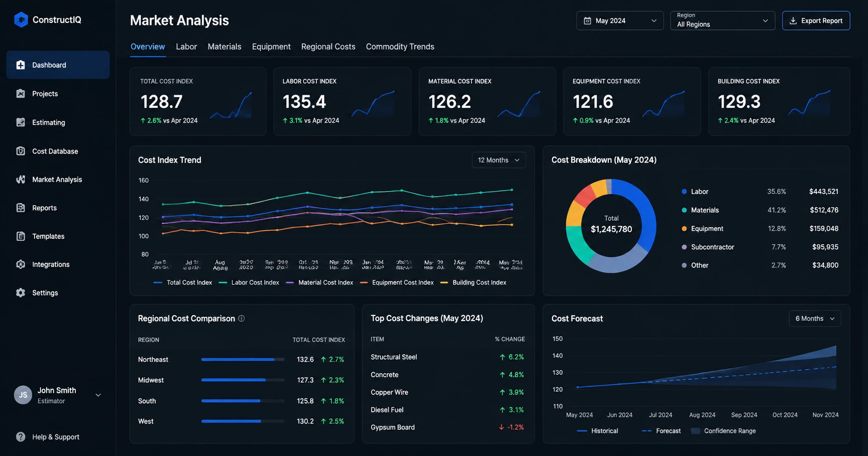Switch to the Commodity Trends tab
868x456 pixels.
tap(400, 47)
